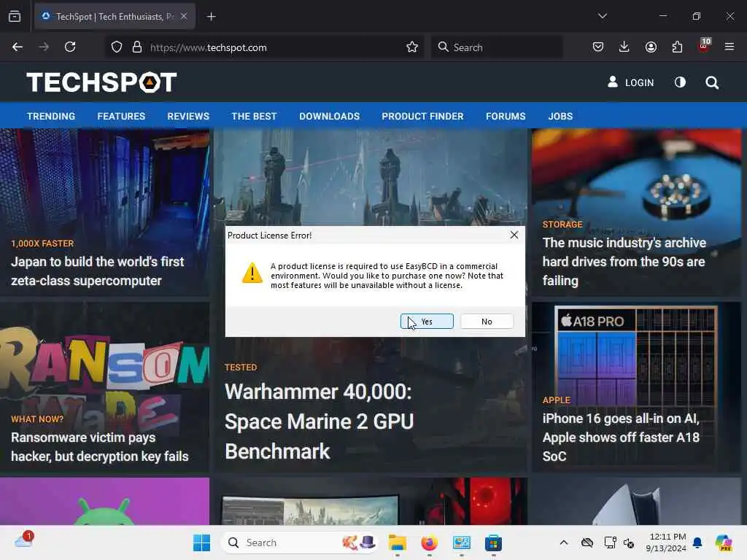This screenshot has width=747, height=560.
Task: Open the Firefox hamburger menu
Action: 729,47
